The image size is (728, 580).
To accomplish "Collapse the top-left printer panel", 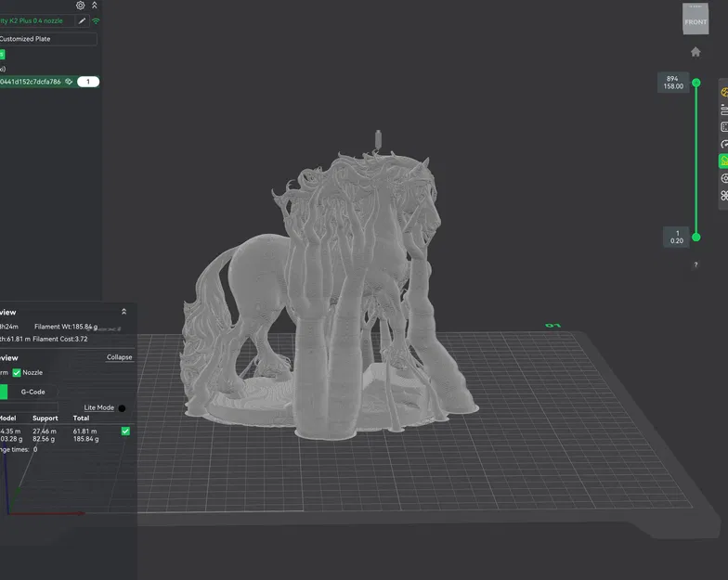I will [95, 6].
